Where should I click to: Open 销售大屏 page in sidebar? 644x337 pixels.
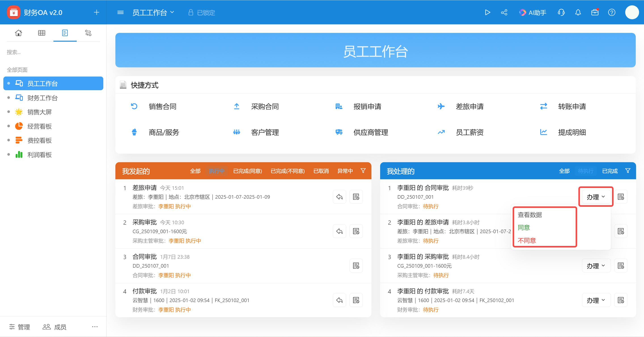coord(53,112)
